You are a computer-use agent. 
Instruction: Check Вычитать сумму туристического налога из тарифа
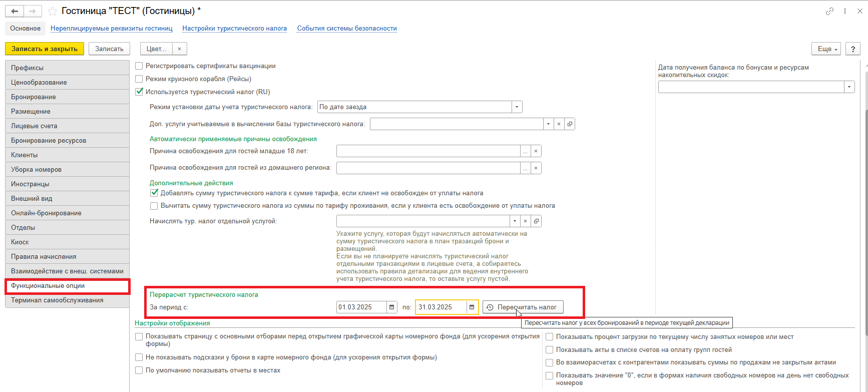[x=154, y=206]
